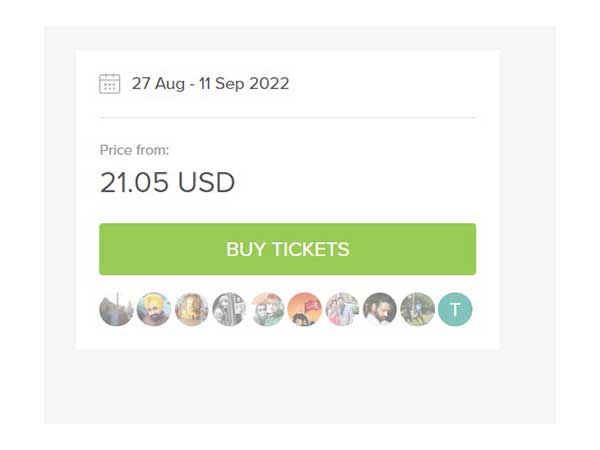Click the gray background below the ticket card
The height and width of the screenshot is (450, 600).
(287, 388)
